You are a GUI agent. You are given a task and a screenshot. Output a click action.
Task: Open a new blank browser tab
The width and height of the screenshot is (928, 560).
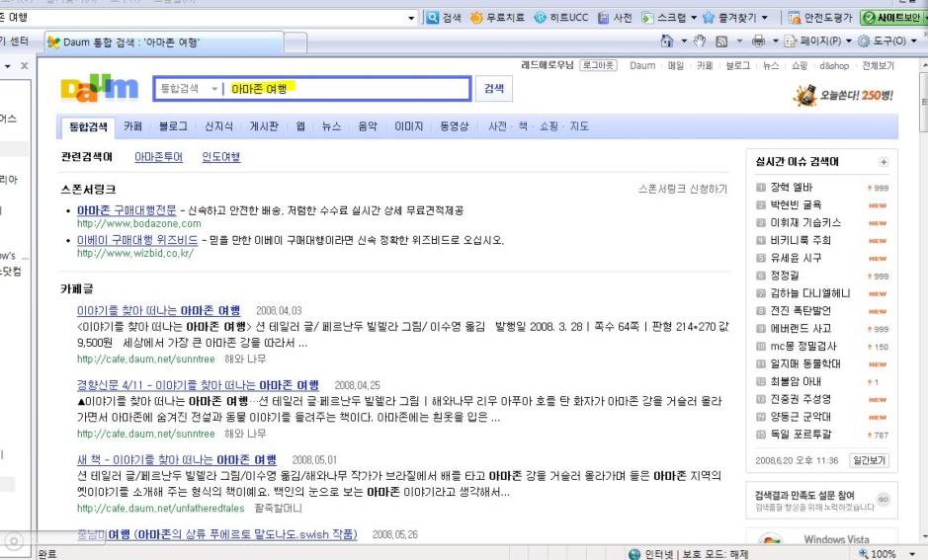(x=295, y=43)
